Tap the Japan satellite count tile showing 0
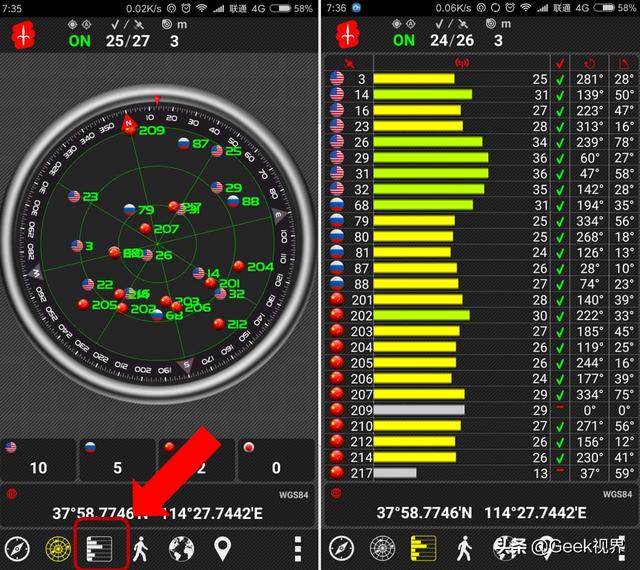Viewport: 640px width, 570px height. click(275, 459)
